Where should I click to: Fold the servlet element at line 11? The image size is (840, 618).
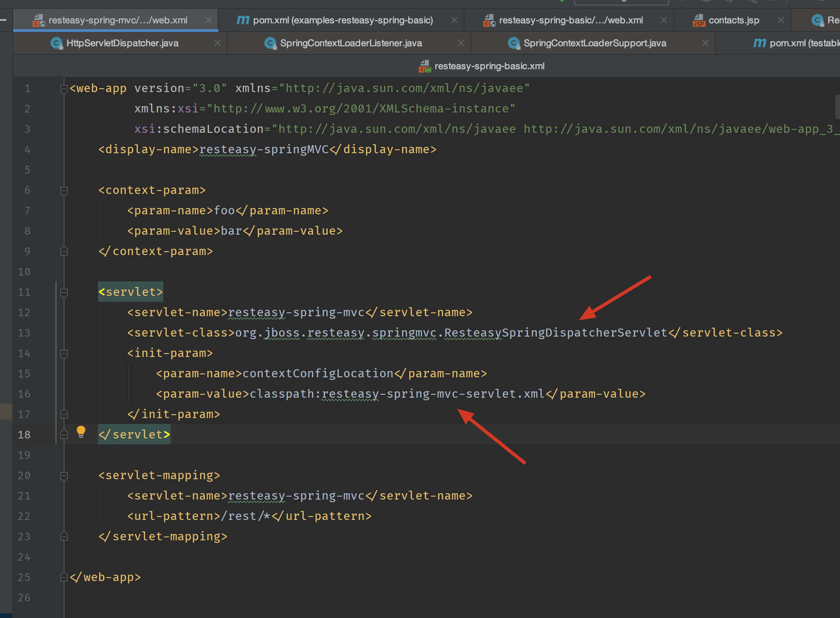pos(64,292)
